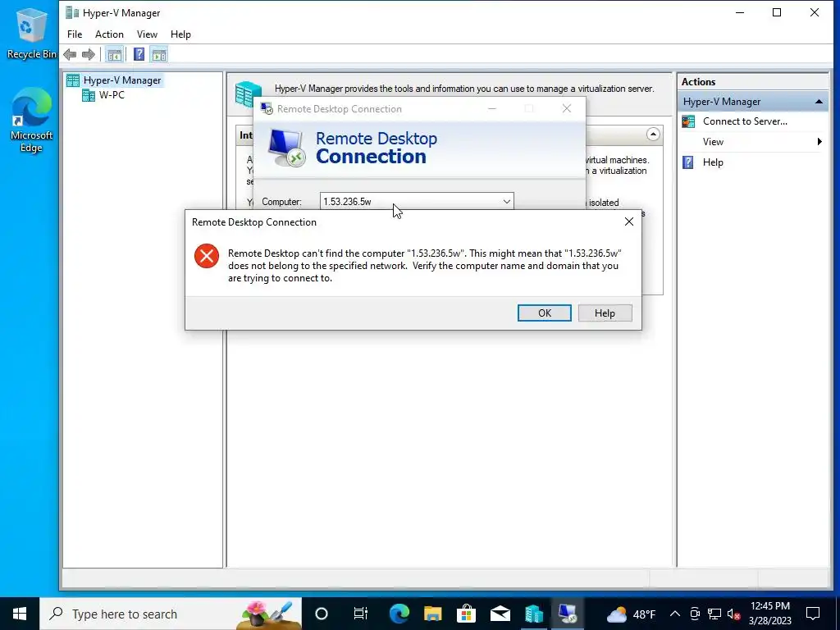840x630 pixels.
Task: Click the weather 48°F widget
Action: 631,614
